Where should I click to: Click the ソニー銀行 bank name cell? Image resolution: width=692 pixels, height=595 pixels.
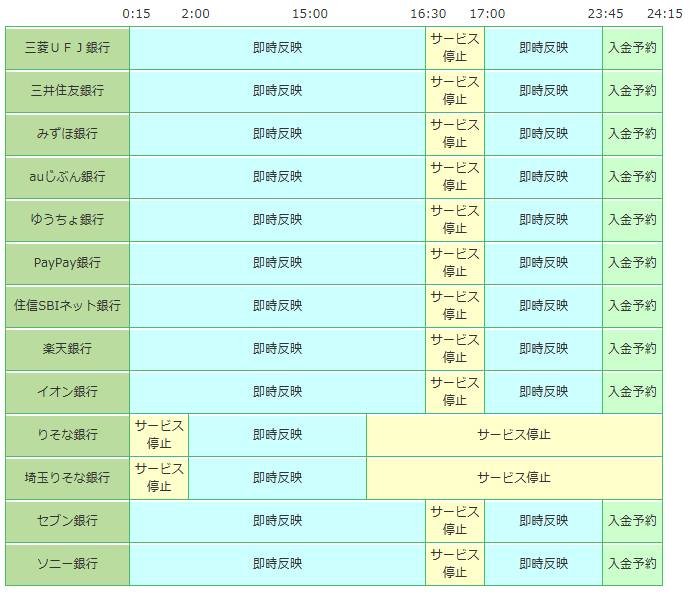[67, 564]
